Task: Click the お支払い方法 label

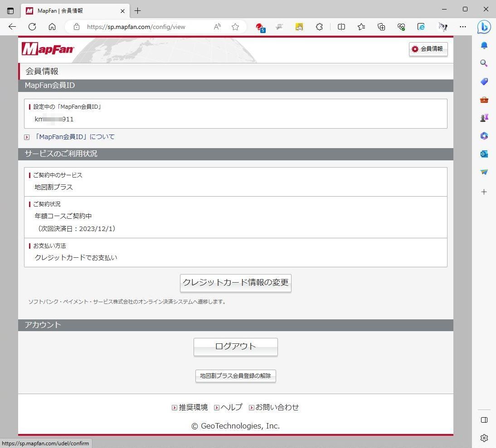Action: pos(49,246)
